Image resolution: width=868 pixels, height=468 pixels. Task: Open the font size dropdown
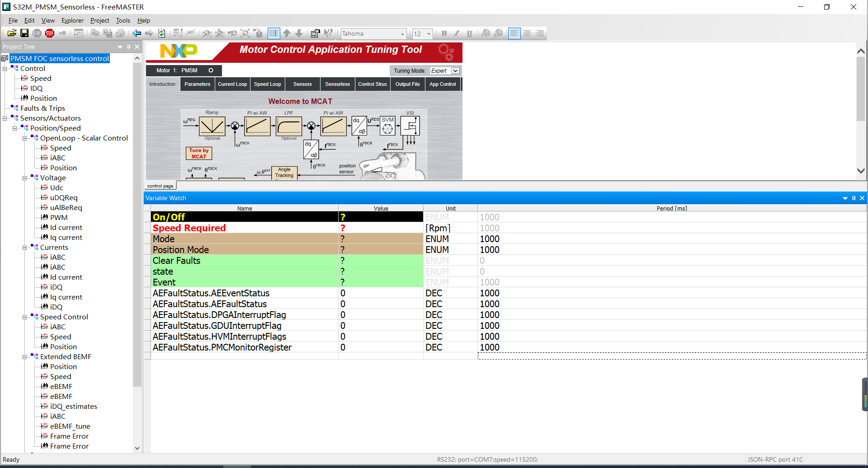click(429, 34)
